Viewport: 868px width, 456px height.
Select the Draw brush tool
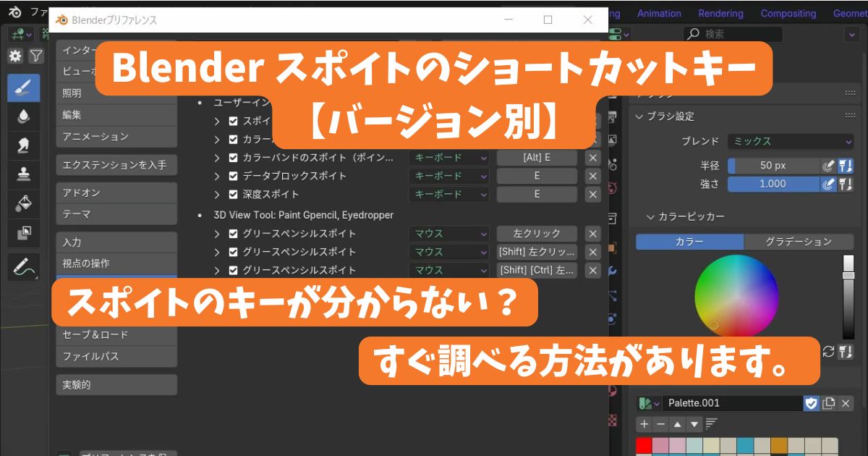[x=23, y=88]
